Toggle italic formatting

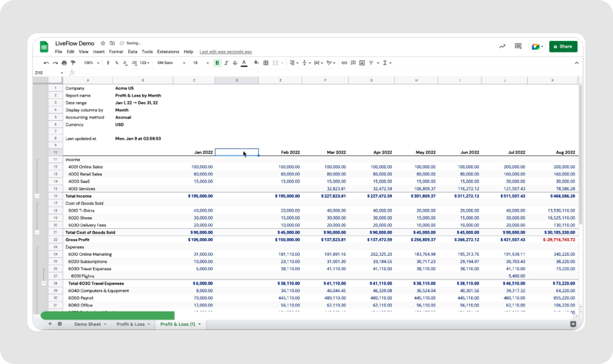coord(226,63)
